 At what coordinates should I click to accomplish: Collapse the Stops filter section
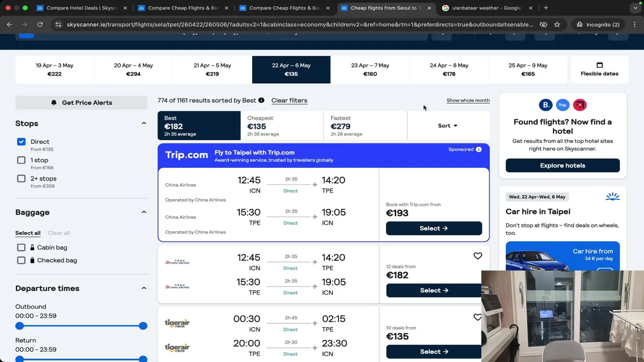click(143, 124)
